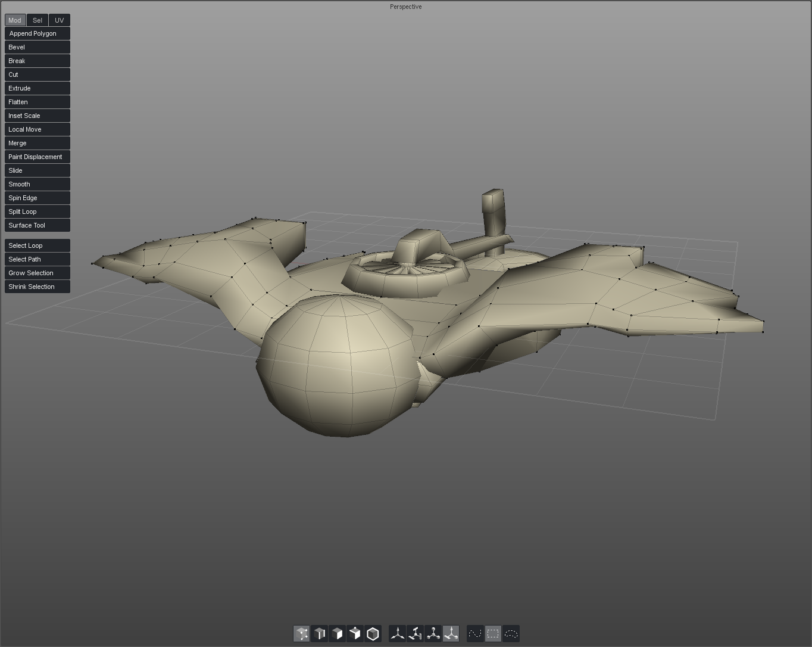Click the Grow Selection button
The width and height of the screenshot is (812, 647).
(38, 273)
